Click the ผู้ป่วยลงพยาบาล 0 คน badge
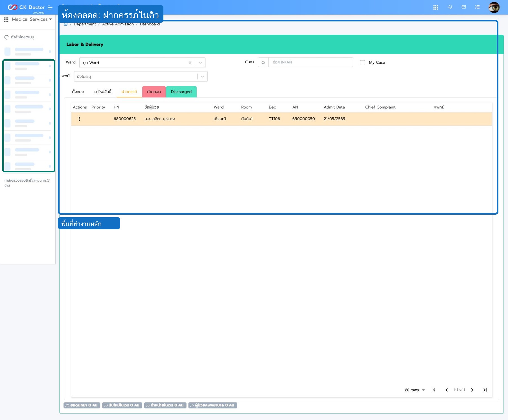 point(213,405)
